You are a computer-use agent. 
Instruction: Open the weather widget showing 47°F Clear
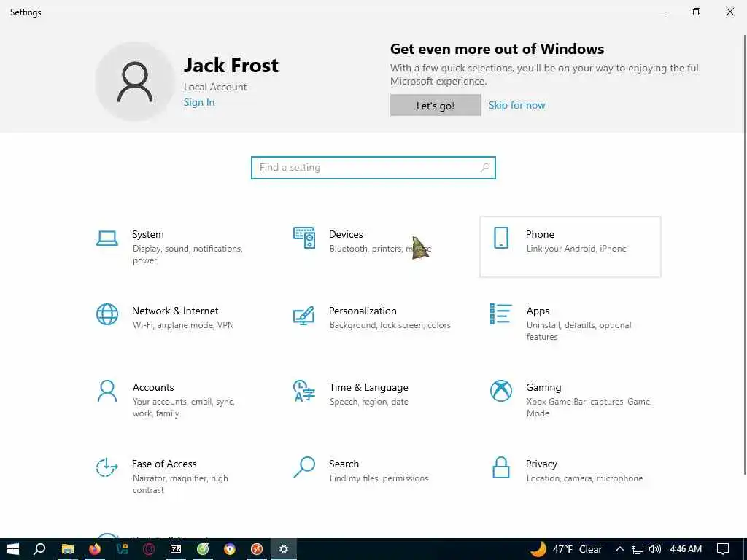566,549
